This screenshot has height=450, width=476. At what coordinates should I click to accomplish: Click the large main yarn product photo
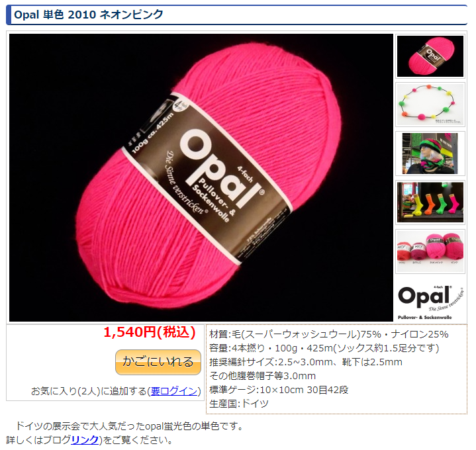(x=201, y=177)
